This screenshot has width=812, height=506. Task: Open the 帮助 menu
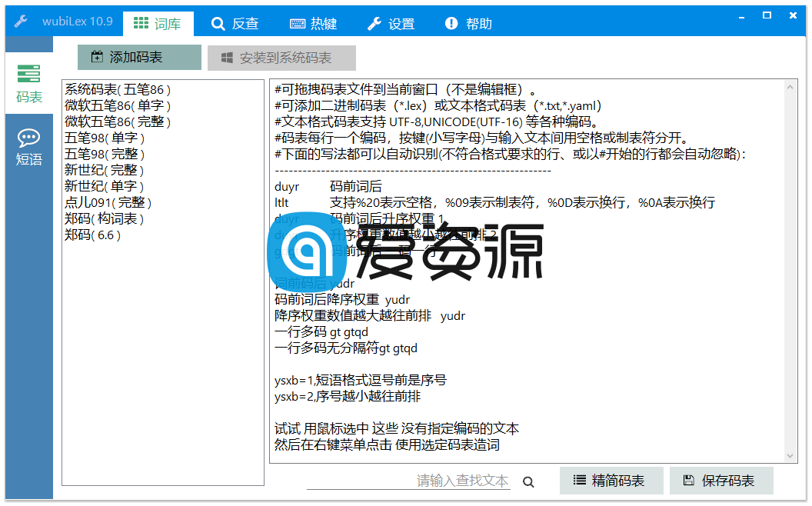tap(470, 24)
